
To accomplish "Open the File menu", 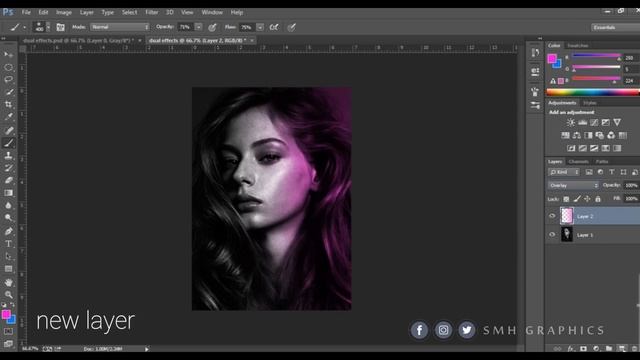I will click(x=26, y=12).
